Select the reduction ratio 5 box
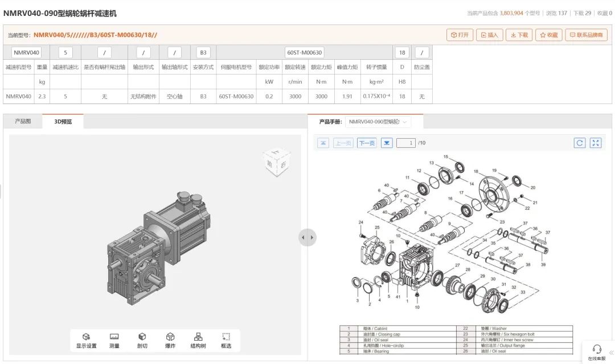Viewport: 615px width, 364px height. click(x=65, y=52)
